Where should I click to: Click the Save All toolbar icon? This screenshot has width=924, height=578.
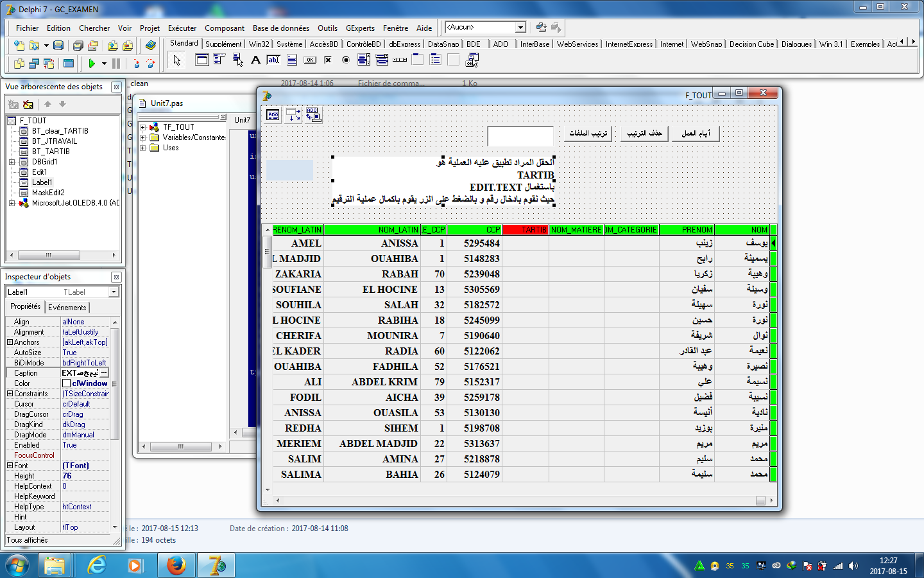point(78,46)
